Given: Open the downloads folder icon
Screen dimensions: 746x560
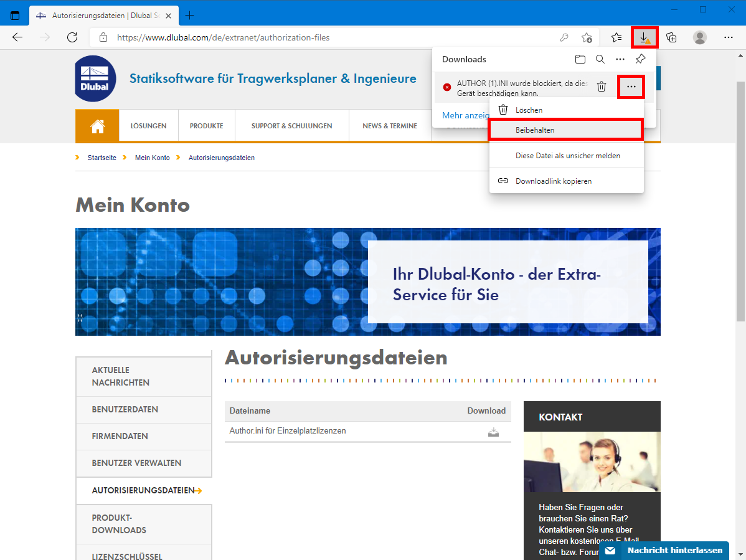Looking at the screenshot, I should click(580, 59).
